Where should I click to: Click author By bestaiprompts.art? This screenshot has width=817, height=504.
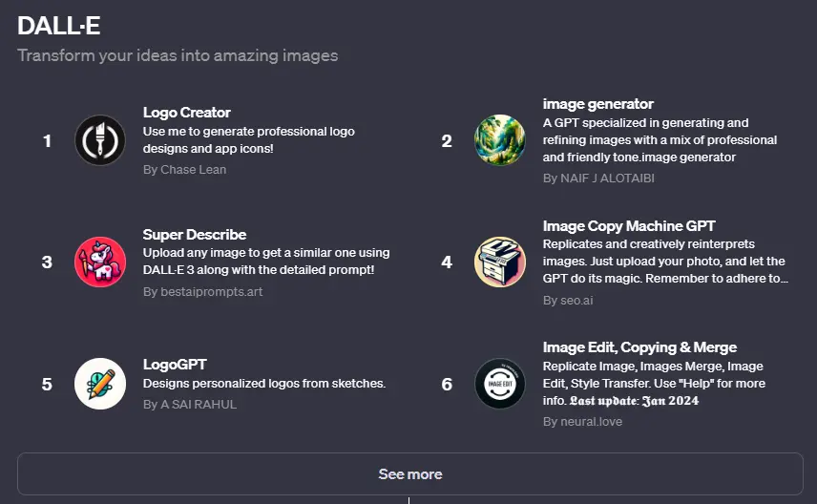tap(202, 292)
